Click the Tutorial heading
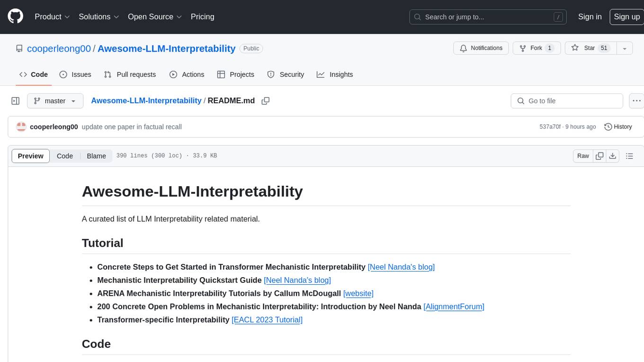The height and width of the screenshot is (362, 644). pyautogui.click(x=102, y=243)
